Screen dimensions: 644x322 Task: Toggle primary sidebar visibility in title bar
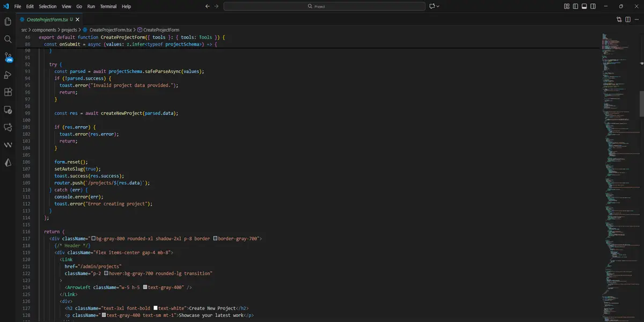coord(575,6)
